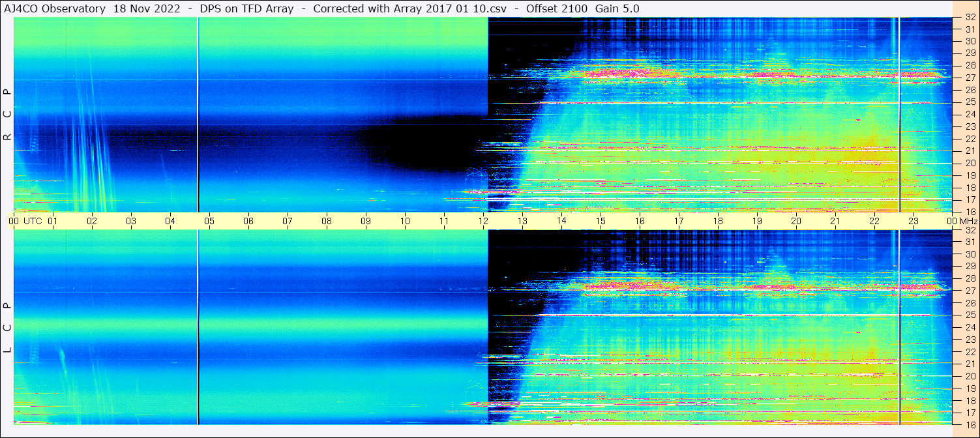Click 17 MHz on the LCP frequency scale

click(x=970, y=413)
